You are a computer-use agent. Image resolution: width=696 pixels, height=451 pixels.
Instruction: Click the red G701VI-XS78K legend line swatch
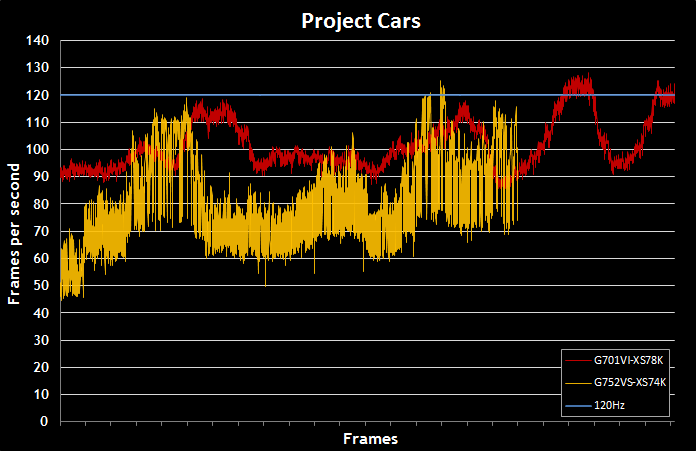click(x=578, y=360)
